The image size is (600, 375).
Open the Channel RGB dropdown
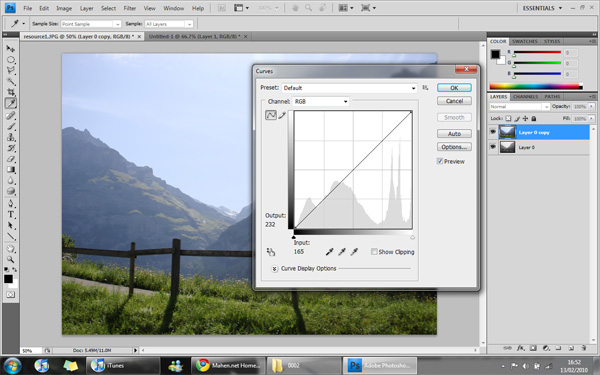(321, 101)
